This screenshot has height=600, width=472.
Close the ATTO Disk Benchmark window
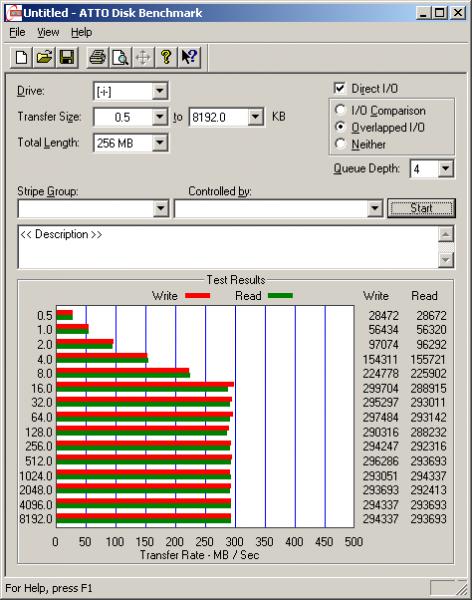tap(458, 13)
